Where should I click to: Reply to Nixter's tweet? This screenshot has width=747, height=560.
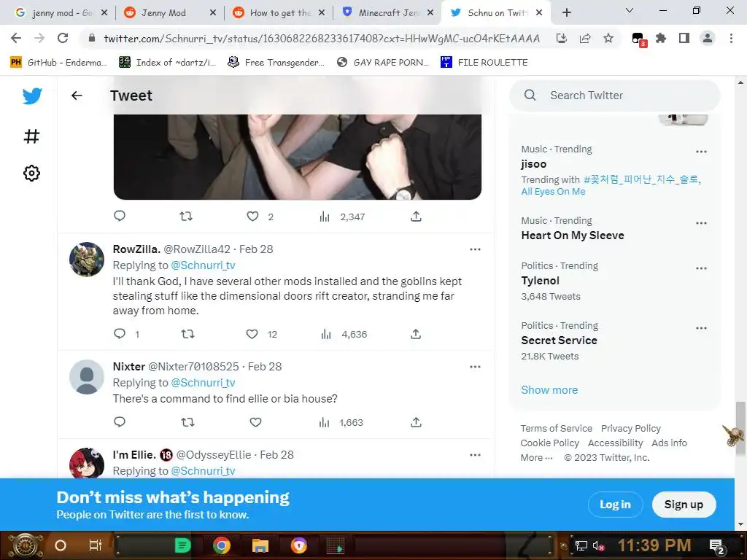(120, 422)
